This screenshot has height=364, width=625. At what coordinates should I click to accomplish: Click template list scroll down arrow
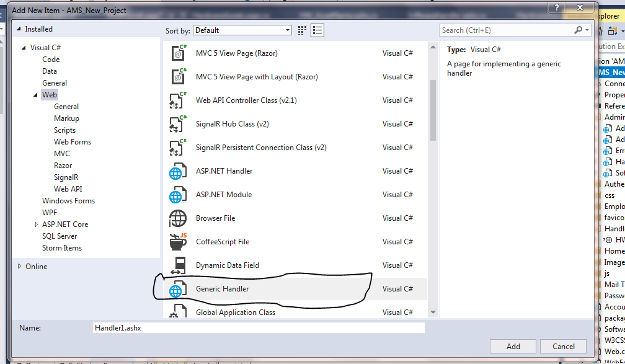coord(433,312)
